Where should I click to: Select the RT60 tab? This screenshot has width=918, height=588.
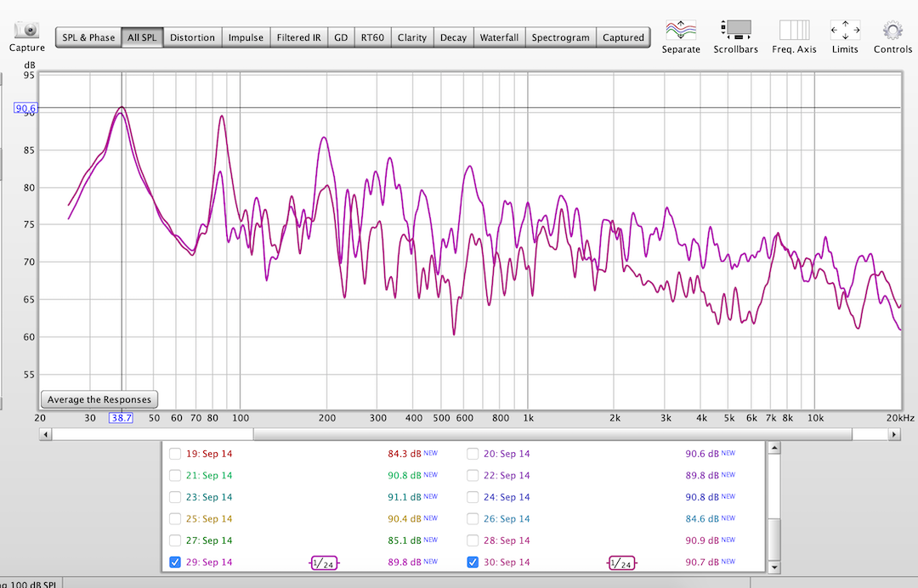371,37
